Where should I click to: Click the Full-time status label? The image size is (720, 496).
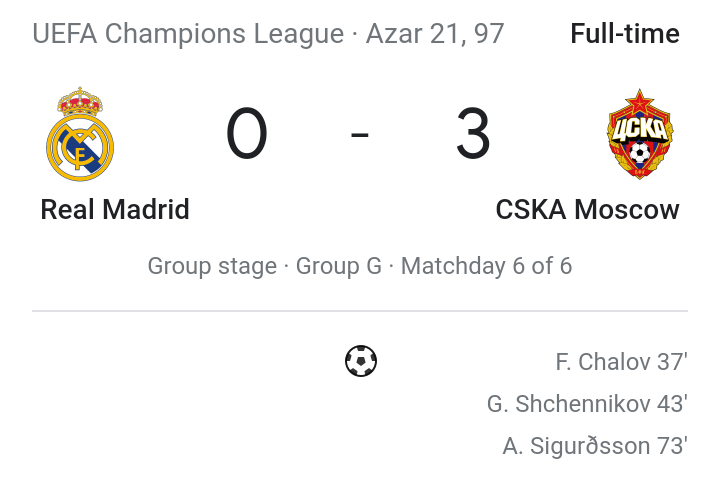pyautogui.click(x=625, y=34)
